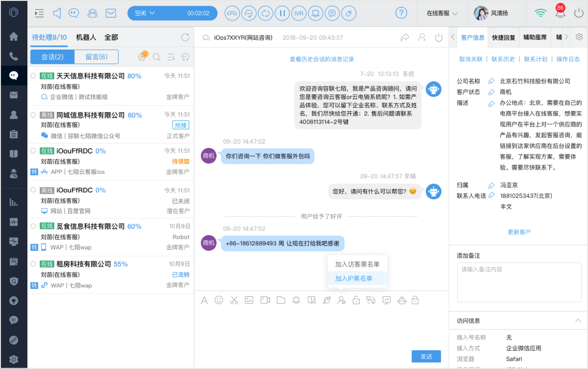Screen dimensions: 588x369
Task: Open the notification bell with badge 86
Action: (560, 12)
